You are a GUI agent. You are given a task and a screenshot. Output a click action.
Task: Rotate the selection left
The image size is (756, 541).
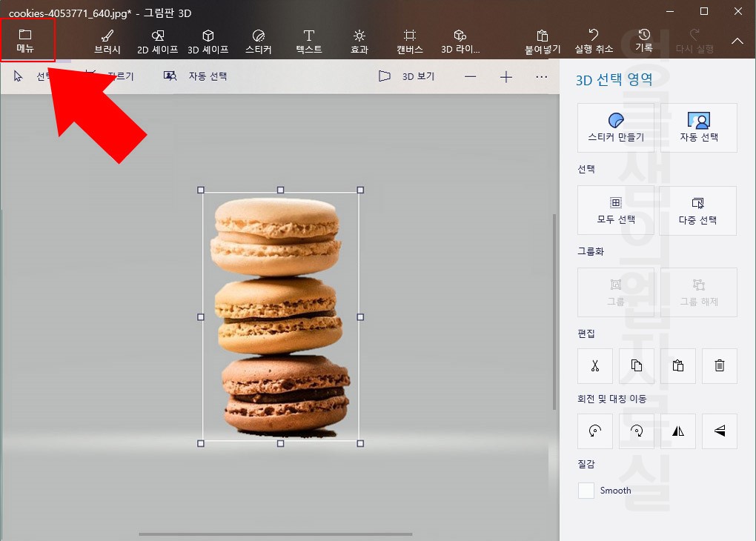pos(594,431)
